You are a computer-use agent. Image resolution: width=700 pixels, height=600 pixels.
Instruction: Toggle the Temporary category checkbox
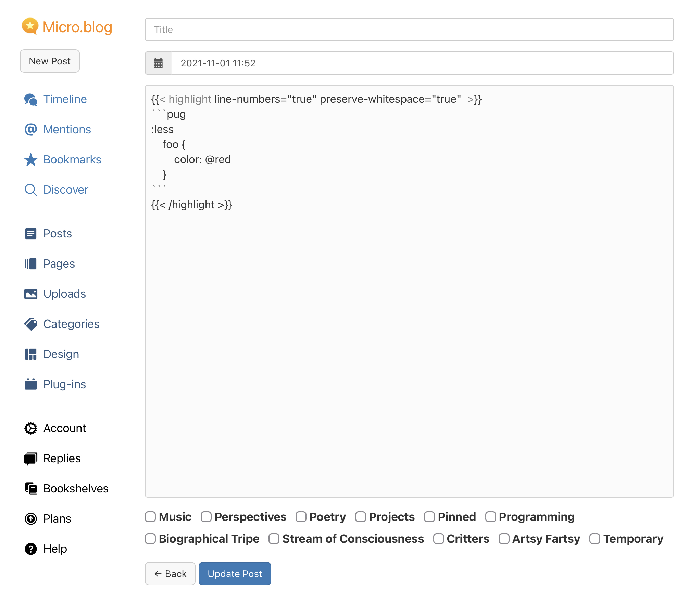pos(595,539)
